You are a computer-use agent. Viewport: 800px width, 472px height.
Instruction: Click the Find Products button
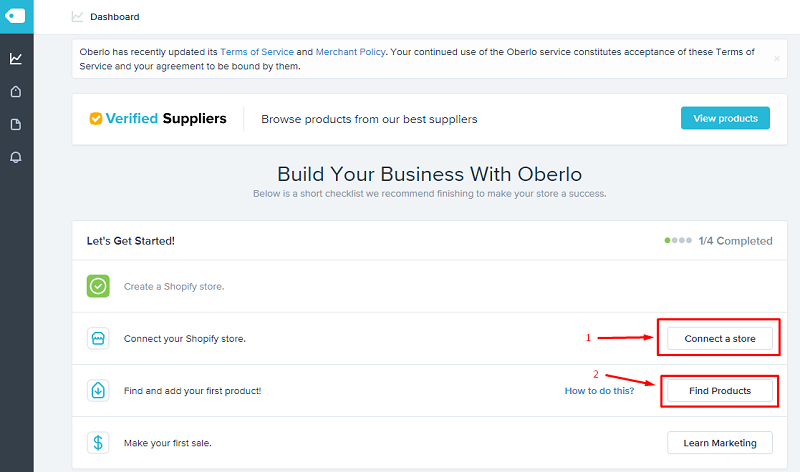pyautogui.click(x=719, y=390)
